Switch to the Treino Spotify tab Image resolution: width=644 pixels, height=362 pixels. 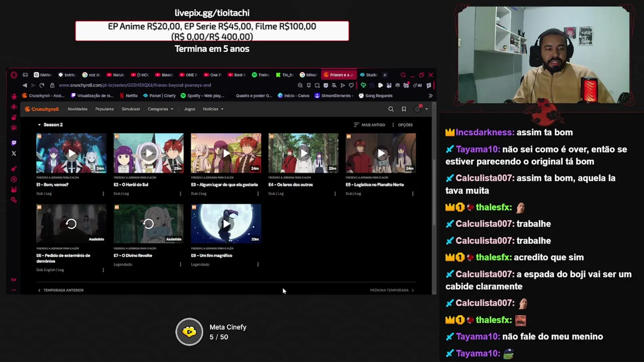click(261, 75)
